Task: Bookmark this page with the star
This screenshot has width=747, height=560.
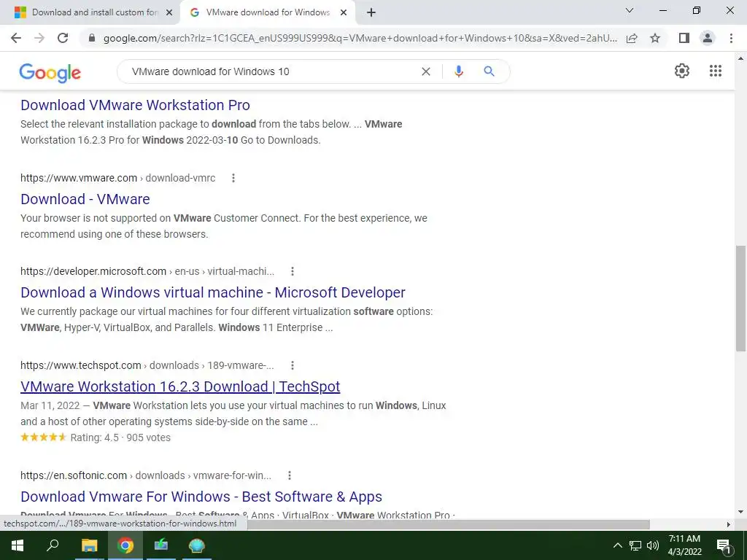Action: 655,38
